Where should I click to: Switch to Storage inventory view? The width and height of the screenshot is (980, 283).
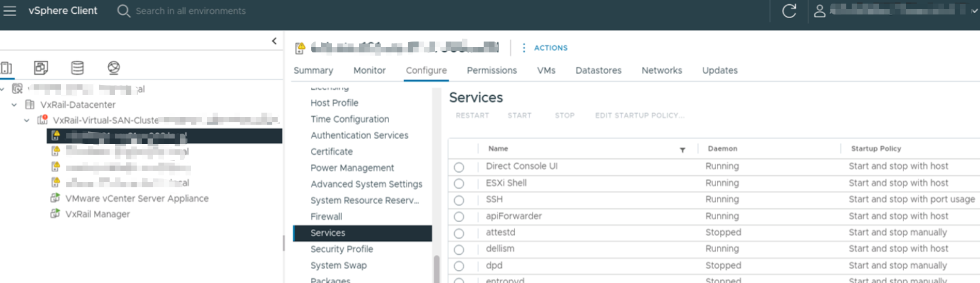pos(78,68)
